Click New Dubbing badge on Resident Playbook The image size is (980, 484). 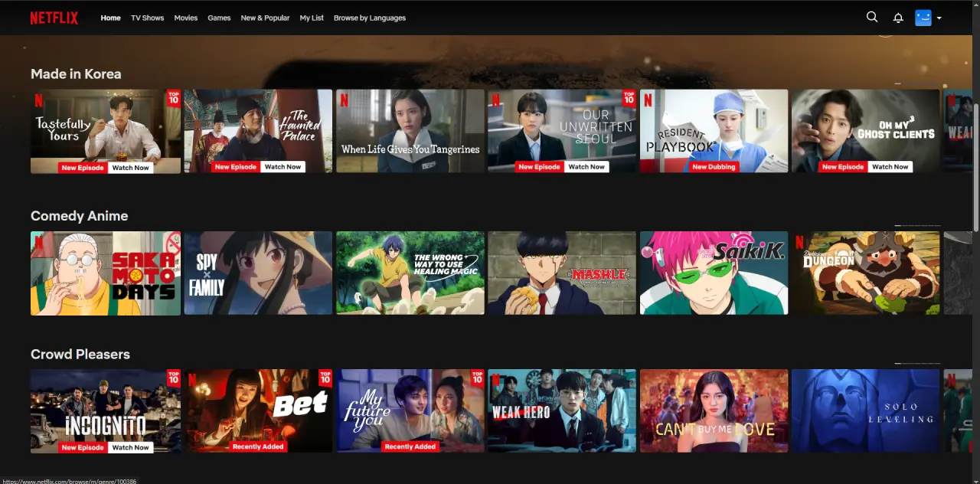714,167
